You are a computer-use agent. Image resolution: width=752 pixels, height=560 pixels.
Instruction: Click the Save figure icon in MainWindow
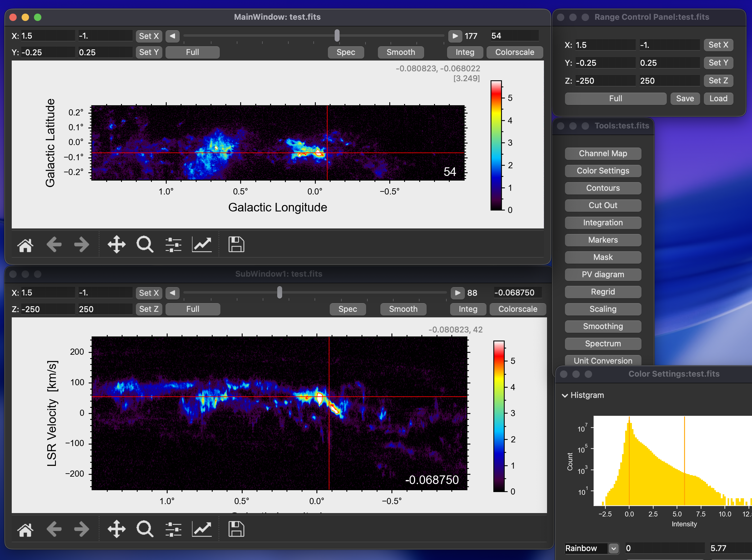click(x=236, y=245)
